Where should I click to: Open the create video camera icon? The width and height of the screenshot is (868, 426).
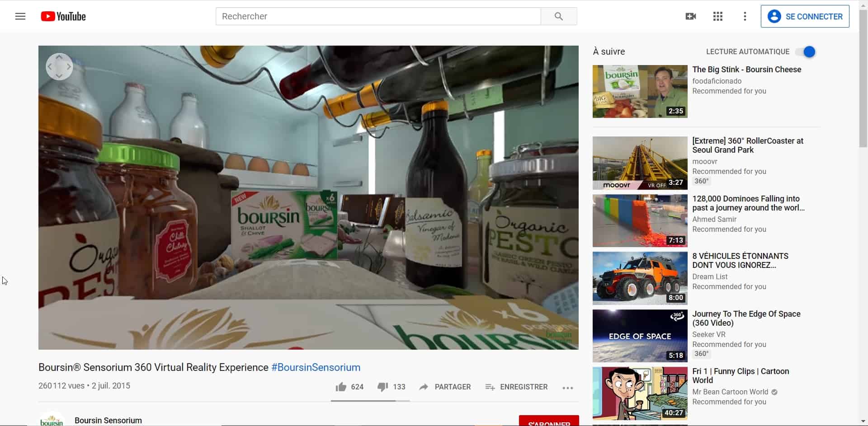pos(690,17)
